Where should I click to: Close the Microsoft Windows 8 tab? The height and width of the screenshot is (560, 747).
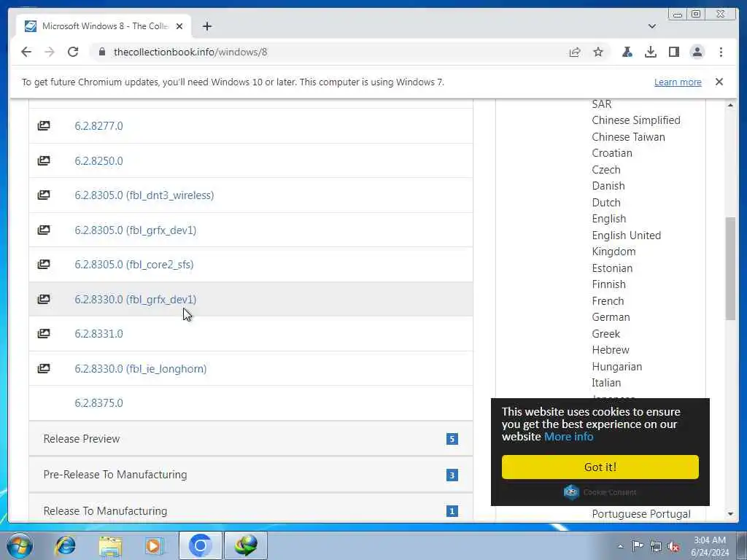tap(179, 26)
